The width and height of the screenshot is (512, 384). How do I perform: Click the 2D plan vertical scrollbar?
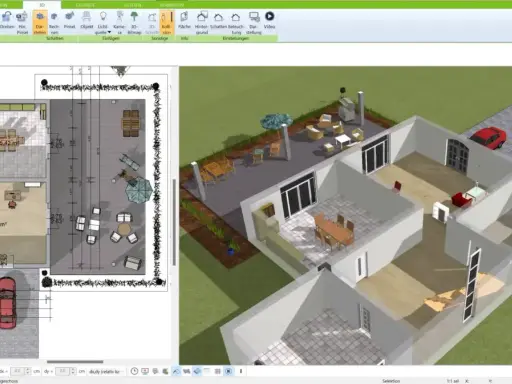(174, 222)
